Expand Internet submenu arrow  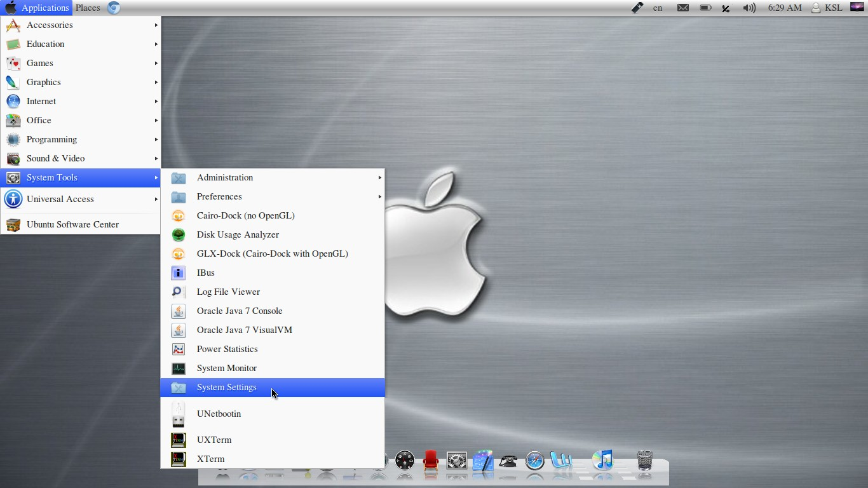pyautogui.click(x=156, y=101)
